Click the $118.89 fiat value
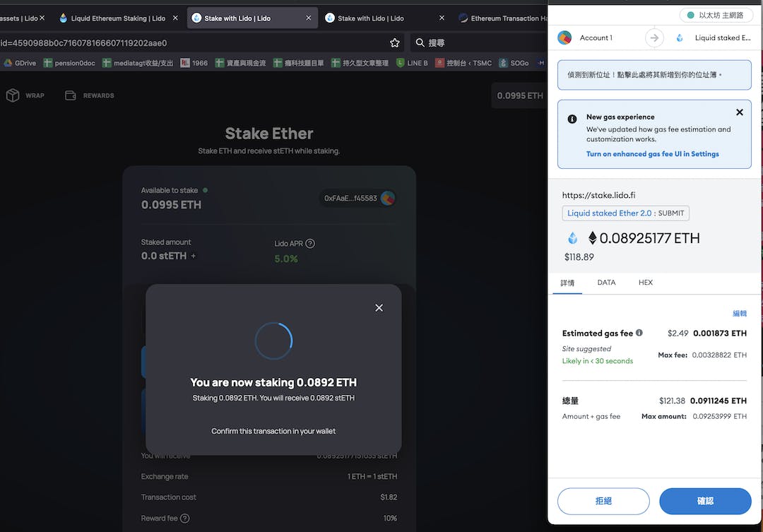Image resolution: width=763 pixels, height=532 pixels. pyautogui.click(x=579, y=257)
